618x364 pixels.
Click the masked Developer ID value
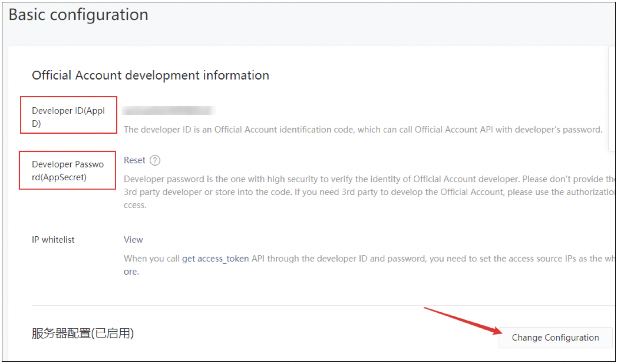[168, 110]
